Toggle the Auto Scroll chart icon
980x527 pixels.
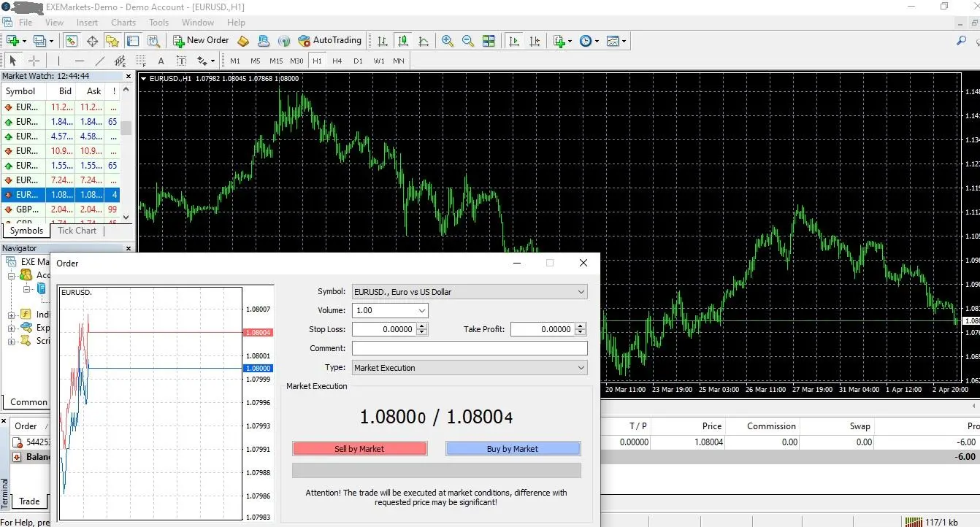(x=514, y=41)
